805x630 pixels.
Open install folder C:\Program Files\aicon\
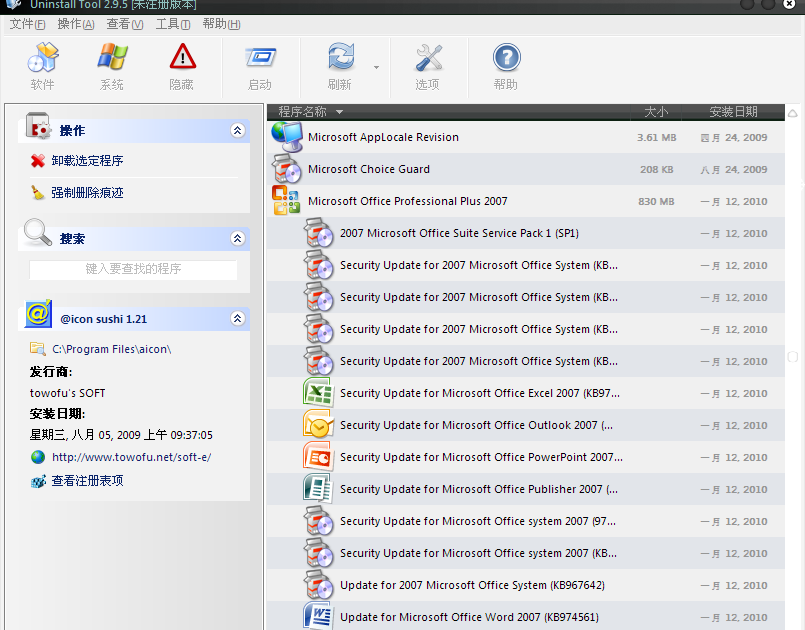click(111, 349)
